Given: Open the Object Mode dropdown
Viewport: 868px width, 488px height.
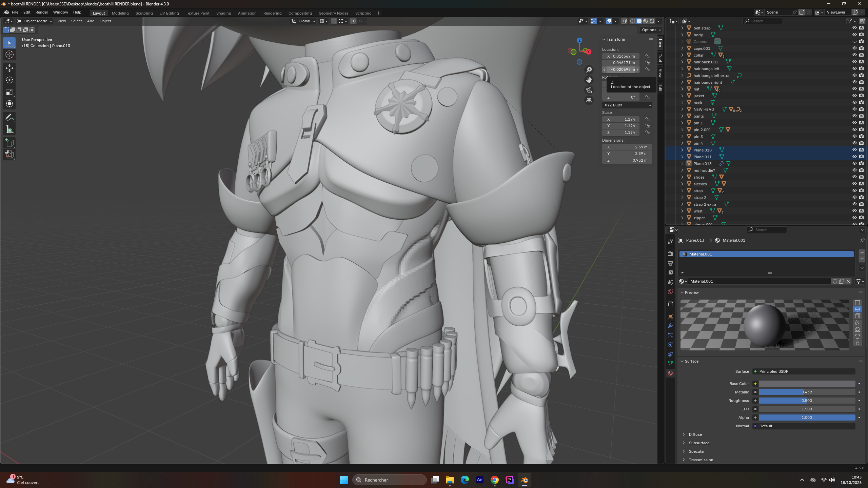Looking at the screenshot, I should (x=35, y=21).
